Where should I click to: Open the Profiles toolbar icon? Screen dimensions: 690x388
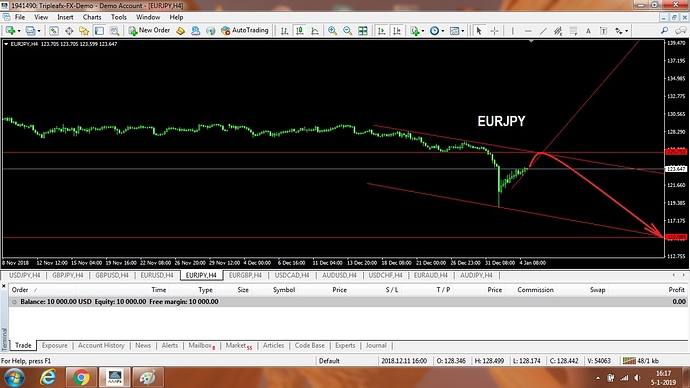click(x=30, y=31)
